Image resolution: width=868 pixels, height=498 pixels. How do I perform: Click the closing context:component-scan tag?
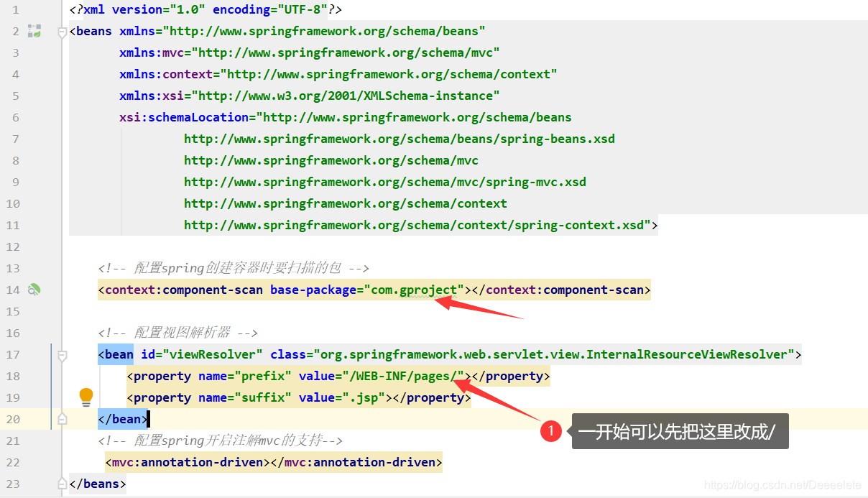(x=561, y=290)
